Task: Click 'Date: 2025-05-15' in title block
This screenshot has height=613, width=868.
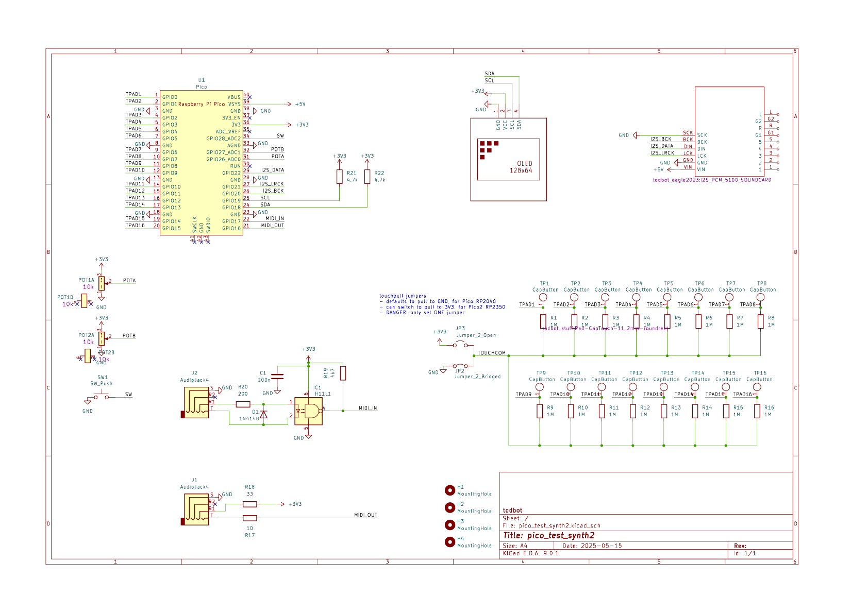Action: [x=592, y=546]
